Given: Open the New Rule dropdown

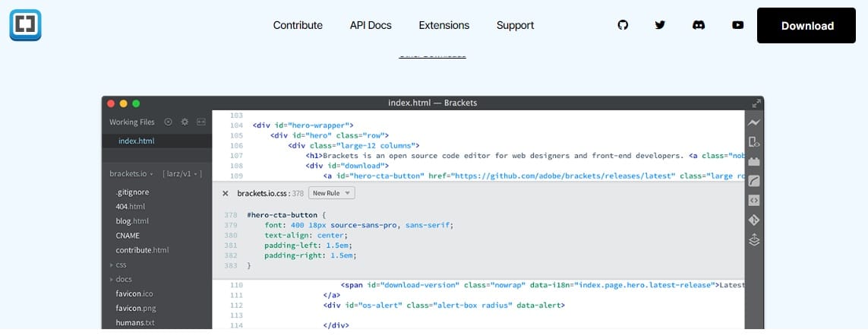Looking at the screenshot, I should [331, 193].
